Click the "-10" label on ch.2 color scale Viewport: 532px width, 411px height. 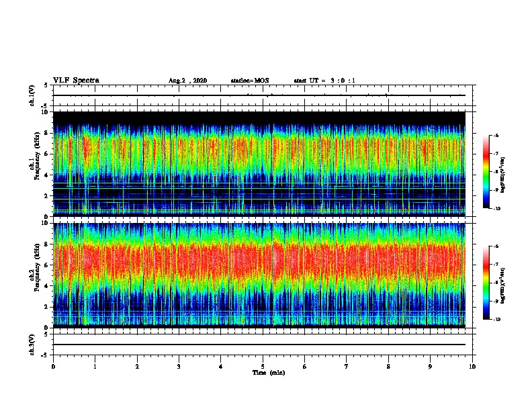(497, 320)
